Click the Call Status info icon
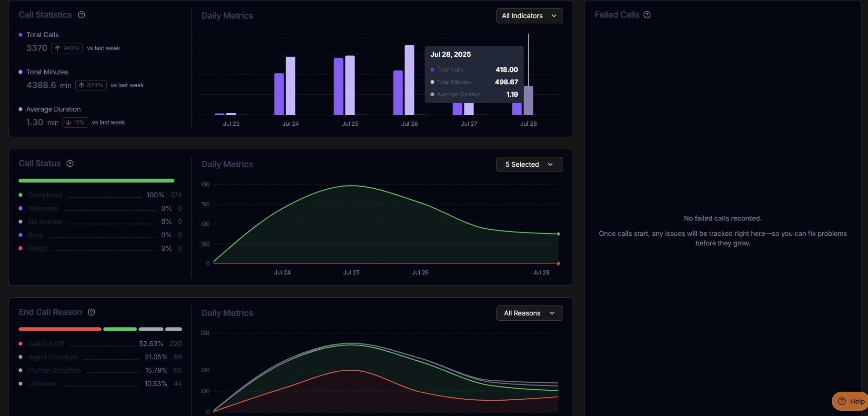868x416 pixels. [70, 163]
